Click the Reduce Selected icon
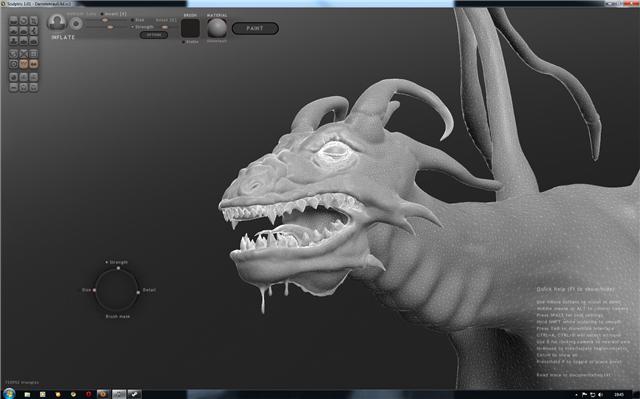This screenshot has height=399, width=640. (24, 54)
